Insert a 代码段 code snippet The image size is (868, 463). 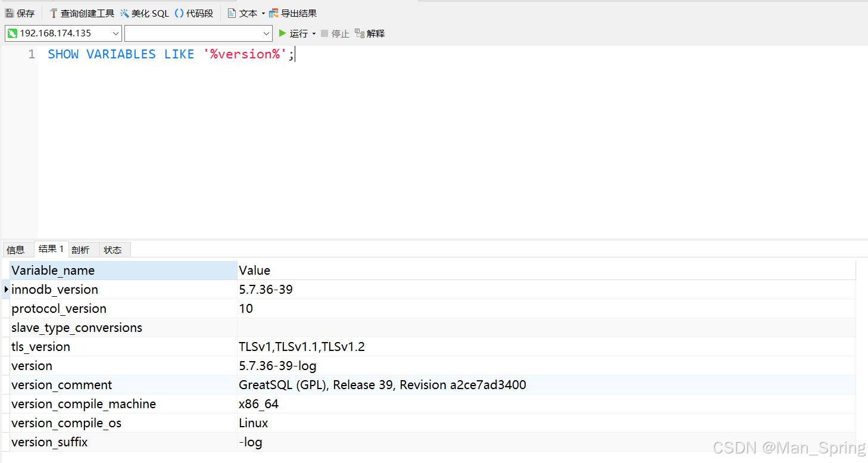pyautogui.click(x=194, y=13)
